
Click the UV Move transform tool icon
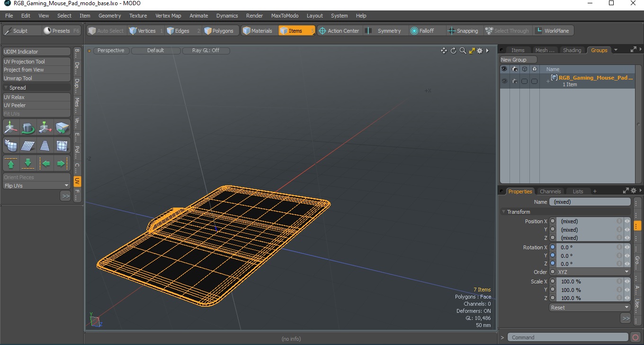(x=11, y=127)
